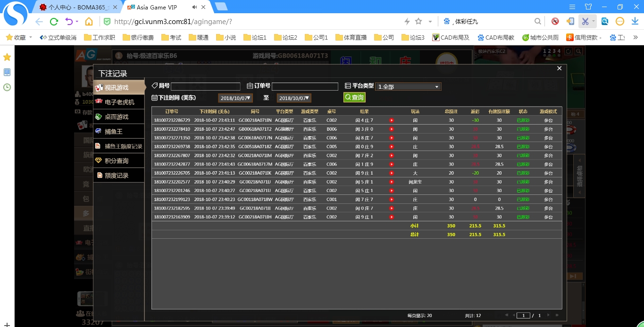The image size is (644, 327).
Task: Go to the next results page
Action: 549,315
